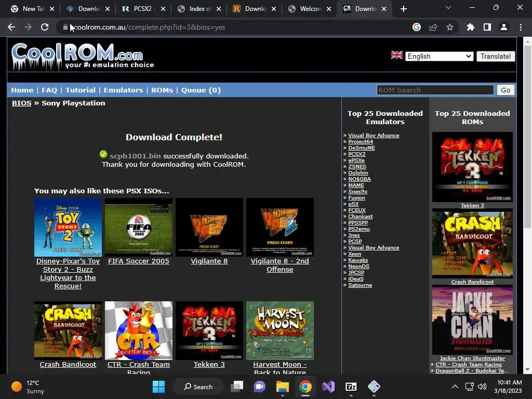Viewport: 532px width, 399px height.
Task: Open Jackie Chan Stuntmaster link
Action: coord(472,358)
